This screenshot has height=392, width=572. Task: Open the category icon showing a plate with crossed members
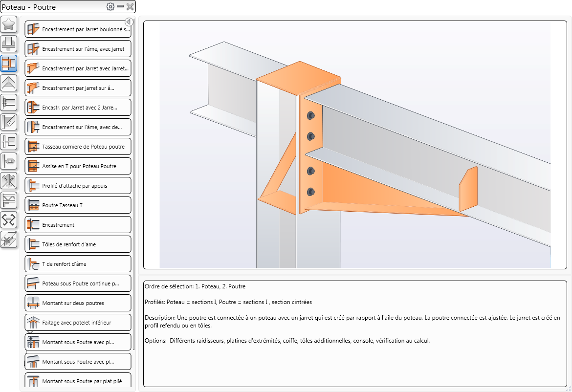tap(9, 181)
